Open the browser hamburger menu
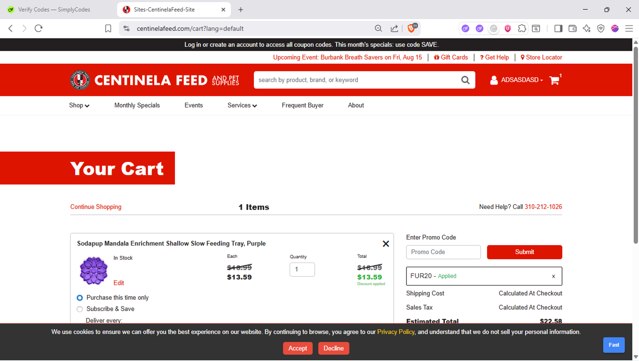This screenshot has height=361, width=639. click(629, 29)
